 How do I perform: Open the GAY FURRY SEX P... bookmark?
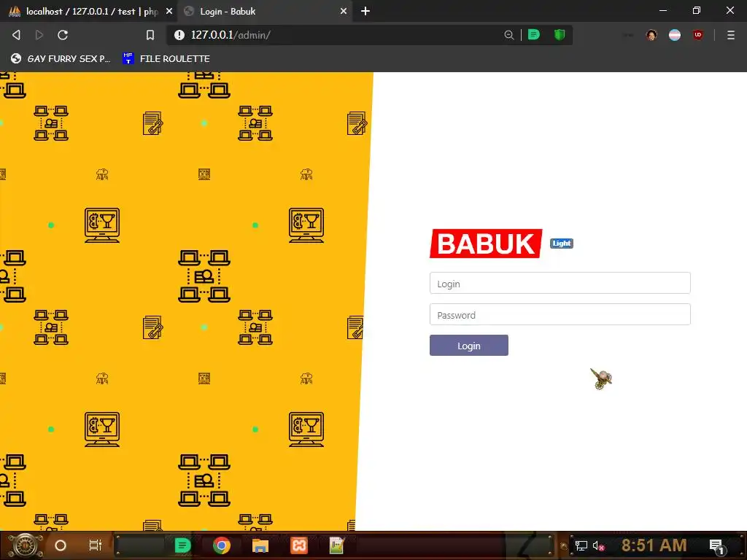click(x=61, y=58)
